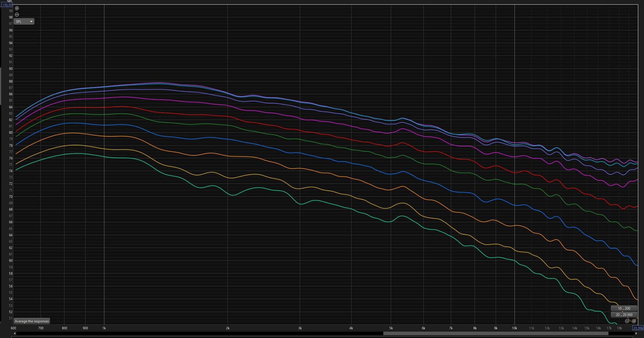Image resolution: width=644 pixels, height=338 pixels.
Task: Click the 70 value on SPL axis
Action: point(11,197)
